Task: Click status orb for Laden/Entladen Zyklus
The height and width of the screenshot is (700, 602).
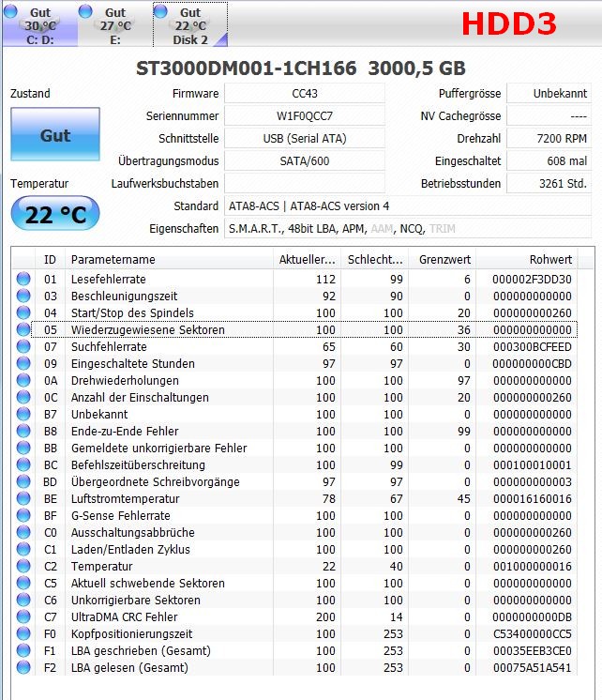Action: pyautogui.click(x=23, y=550)
